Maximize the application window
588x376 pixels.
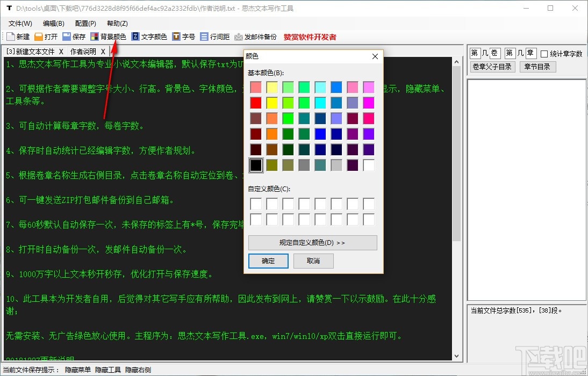pyautogui.click(x=550, y=8)
